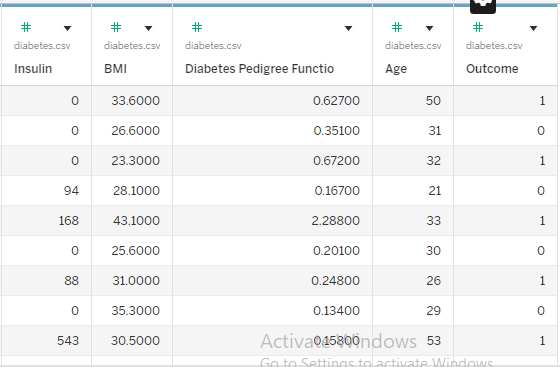Click the BMI value 28.1000
560x367 pixels.
pos(136,191)
